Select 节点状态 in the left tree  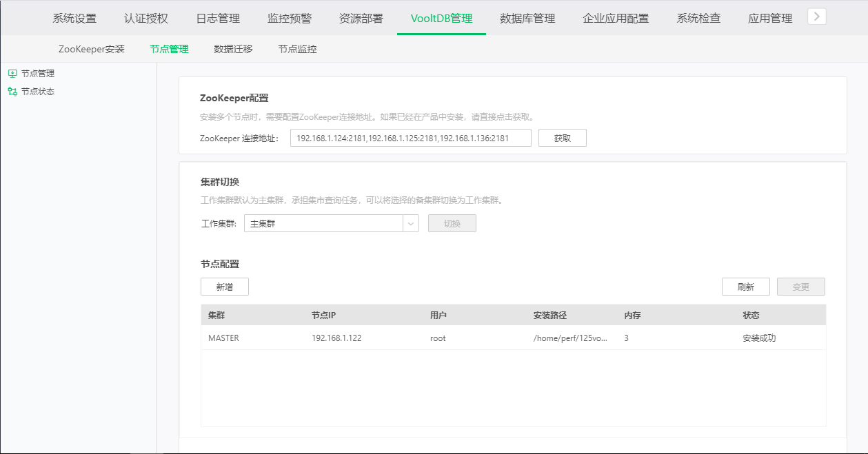coord(38,91)
